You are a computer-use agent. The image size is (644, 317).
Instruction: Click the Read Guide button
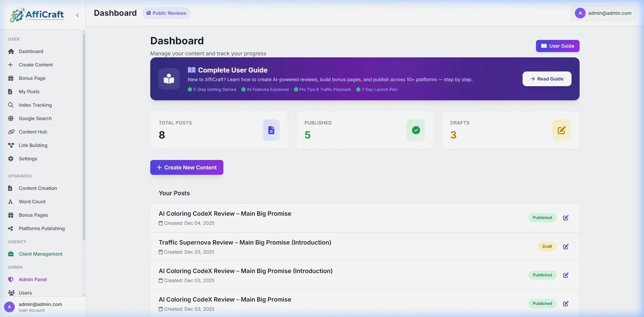tap(547, 78)
